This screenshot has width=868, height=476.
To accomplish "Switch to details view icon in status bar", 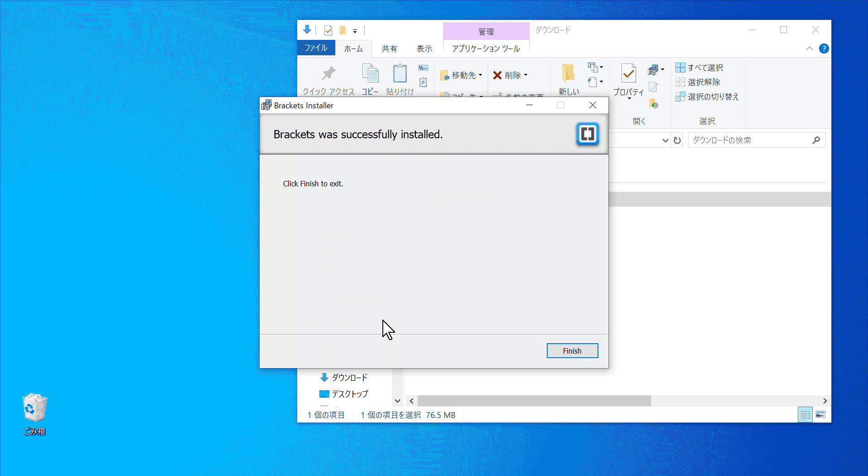I will coord(805,415).
